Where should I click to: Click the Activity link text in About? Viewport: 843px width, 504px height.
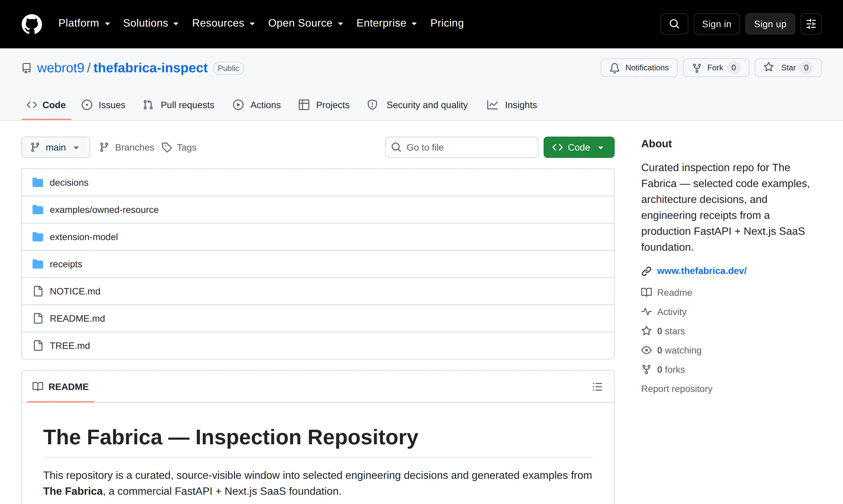point(672,312)
